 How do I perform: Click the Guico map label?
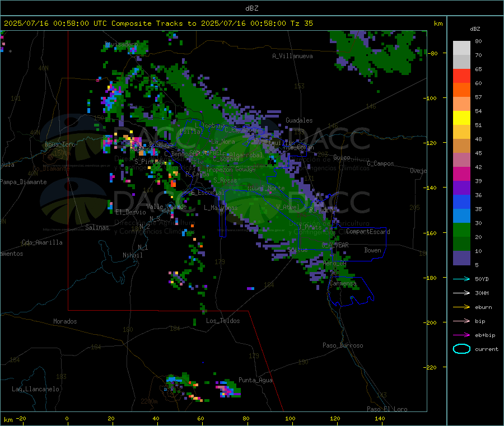pyautogui.click(x=342, y=157)
